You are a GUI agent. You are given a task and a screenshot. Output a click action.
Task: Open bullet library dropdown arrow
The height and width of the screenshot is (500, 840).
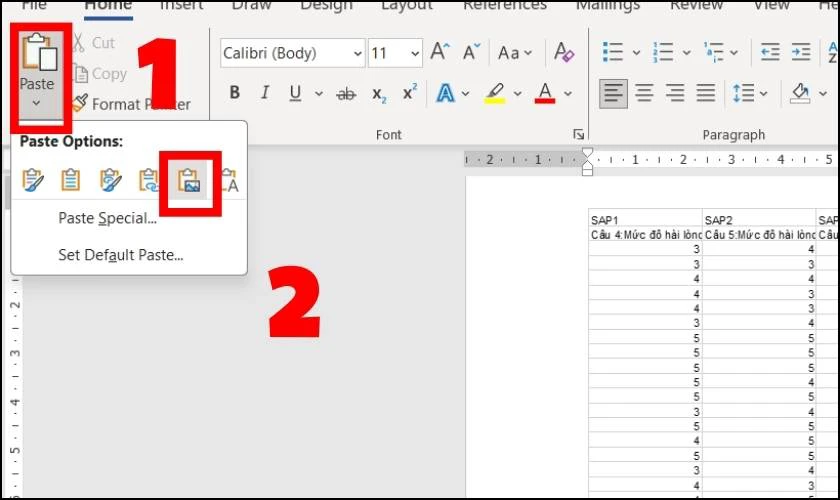coord(636,53)
